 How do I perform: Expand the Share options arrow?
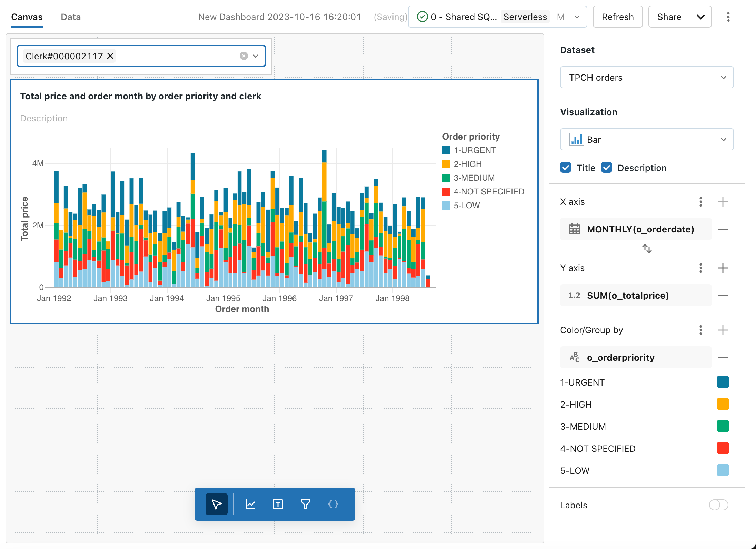point(700,17)
